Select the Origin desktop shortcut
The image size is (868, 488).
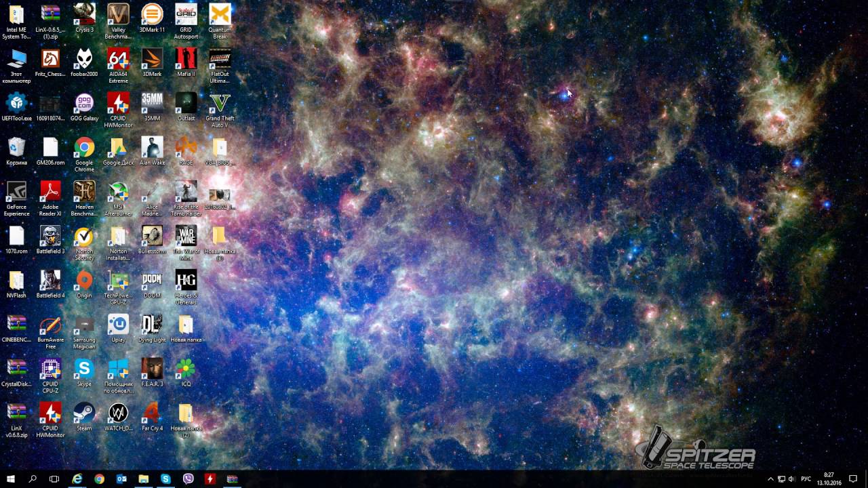pyautogui.click(x=84, y=285)
